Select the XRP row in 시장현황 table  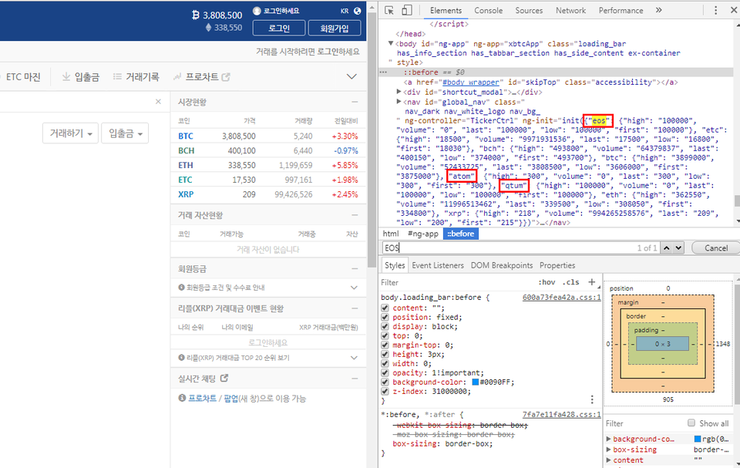pos(268,194)
